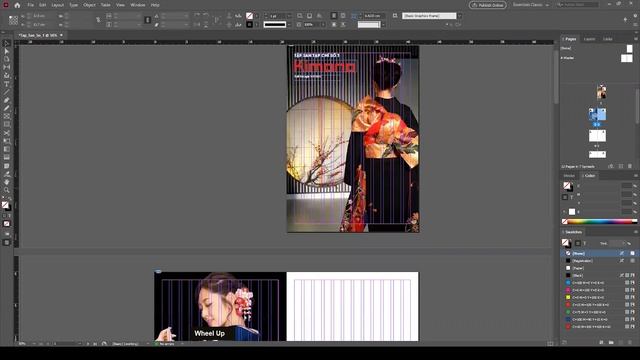Toggle the screen mode button in toolbox

click(x=7, y=242)
